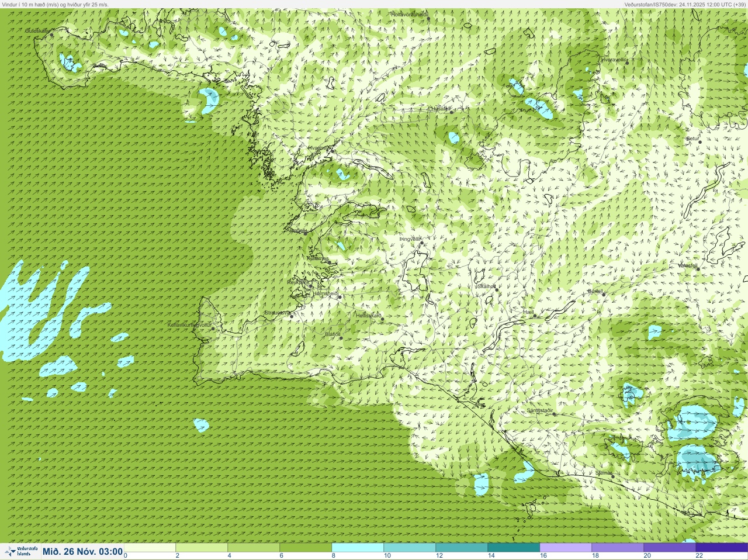Click the Sámsstaðir station marker
748x560 pixels.
click(554, 414)
